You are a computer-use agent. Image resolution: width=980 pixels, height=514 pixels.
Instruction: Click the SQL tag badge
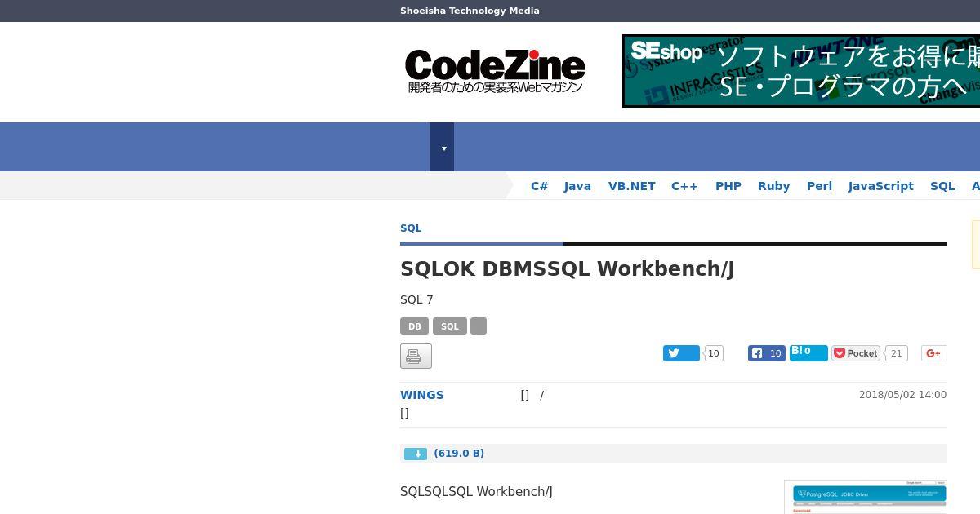(450, 326)
